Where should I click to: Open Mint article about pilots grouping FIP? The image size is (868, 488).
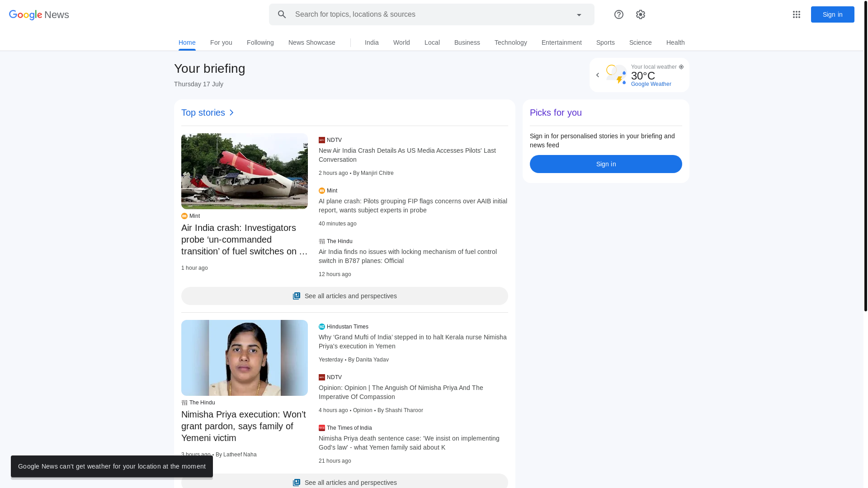(413, 206)
